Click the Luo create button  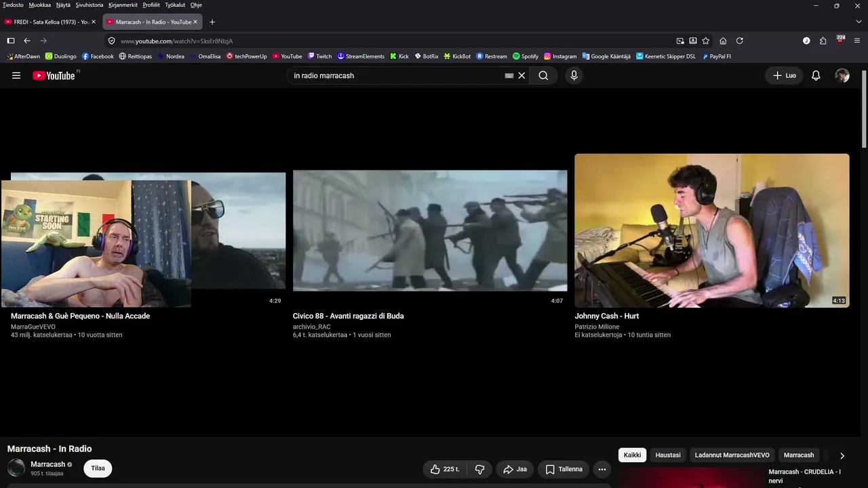click(784, 75)
